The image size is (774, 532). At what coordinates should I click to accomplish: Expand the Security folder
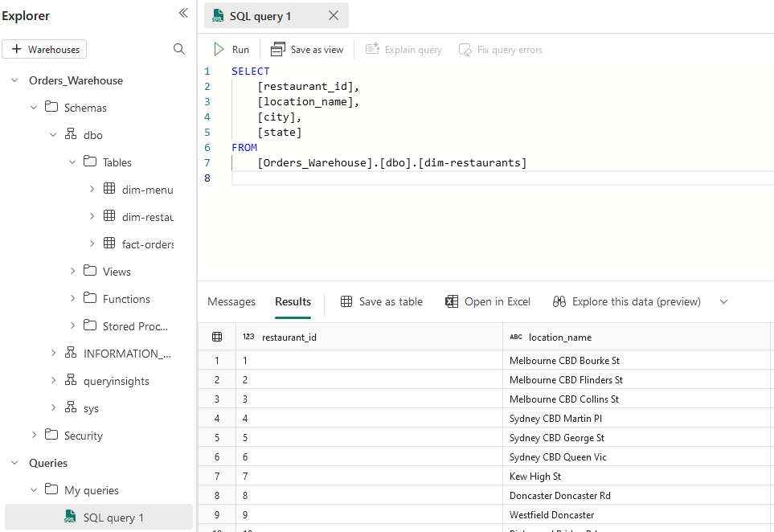(34, 435)
